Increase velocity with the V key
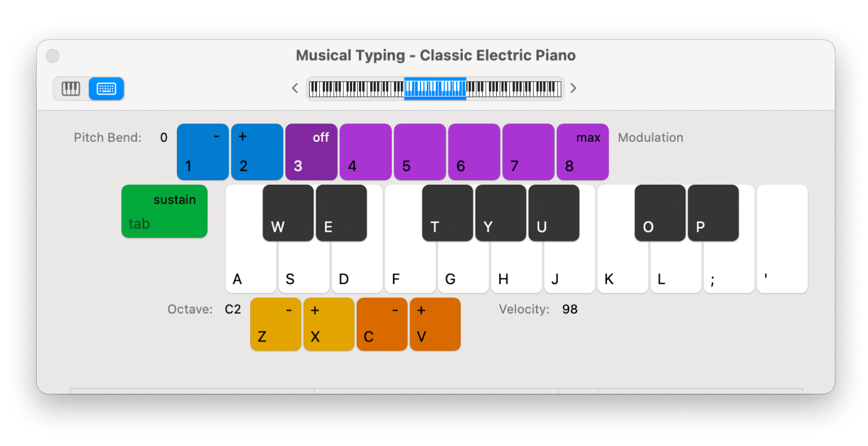 click(435, 324)
